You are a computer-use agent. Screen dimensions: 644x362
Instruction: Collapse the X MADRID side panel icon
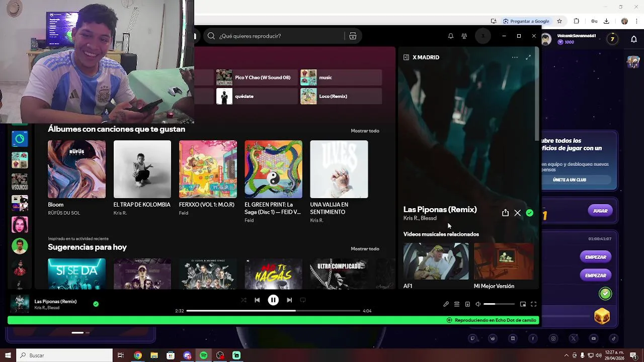tap(406, 57)
